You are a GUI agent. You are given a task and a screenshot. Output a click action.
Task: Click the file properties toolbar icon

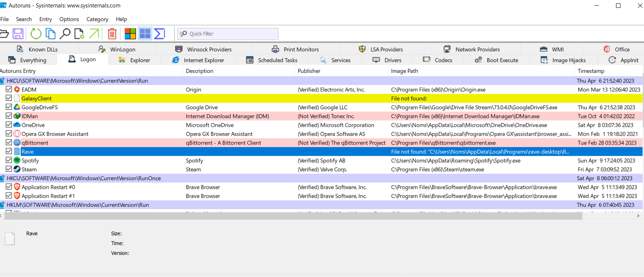click(x=79, y=34)
